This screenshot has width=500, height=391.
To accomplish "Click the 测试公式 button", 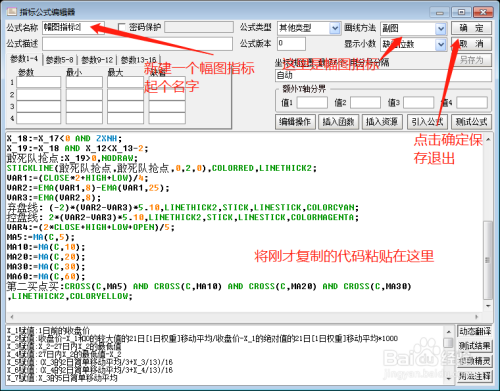I will [x=471, y=122].
